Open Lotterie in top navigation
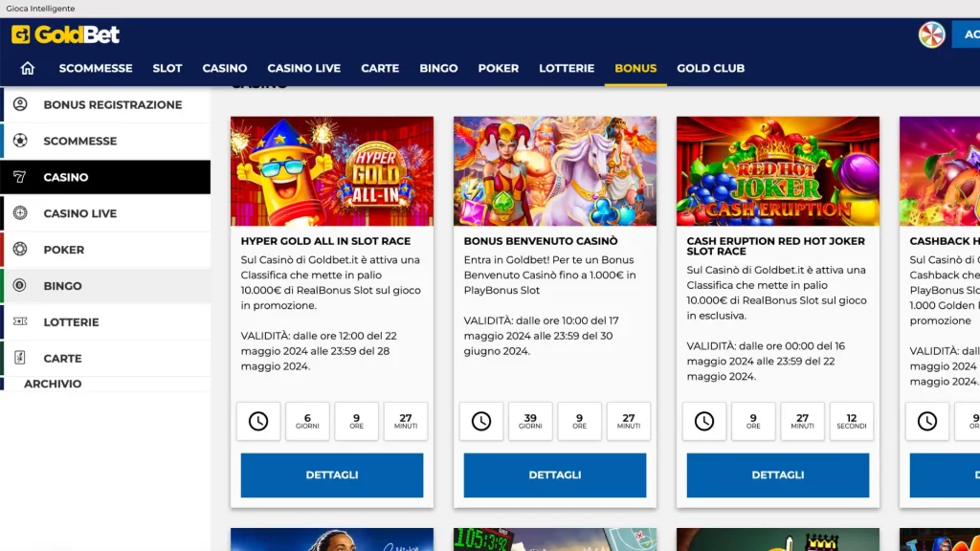Image resolution: width=980 pixels, height=551 pixels. 567,68
